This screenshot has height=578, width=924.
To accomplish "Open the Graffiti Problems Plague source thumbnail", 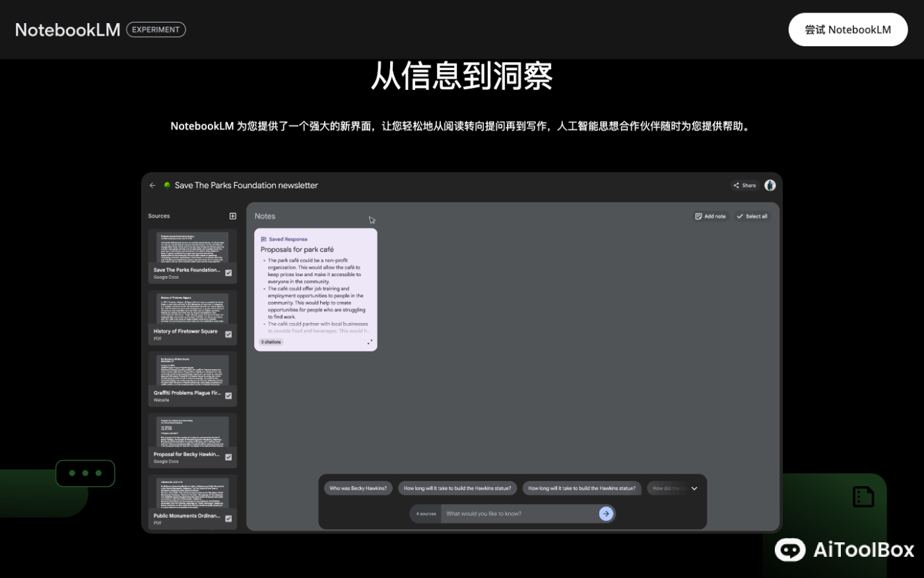I will (192, 373).
